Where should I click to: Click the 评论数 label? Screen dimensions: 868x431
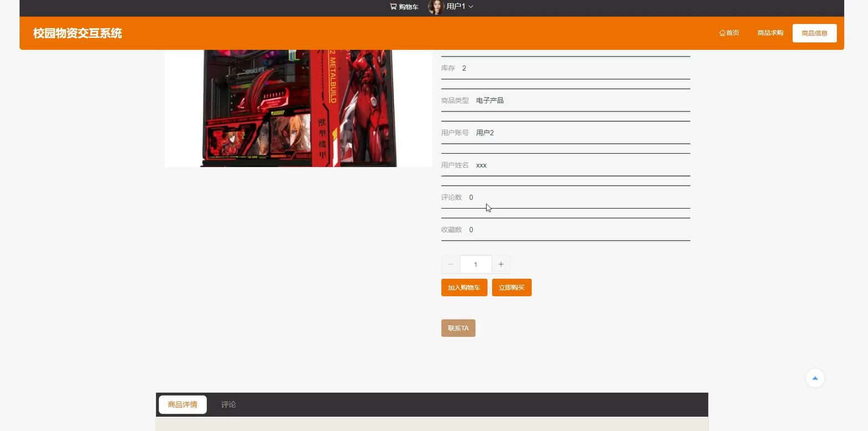[x=452, y=197]
